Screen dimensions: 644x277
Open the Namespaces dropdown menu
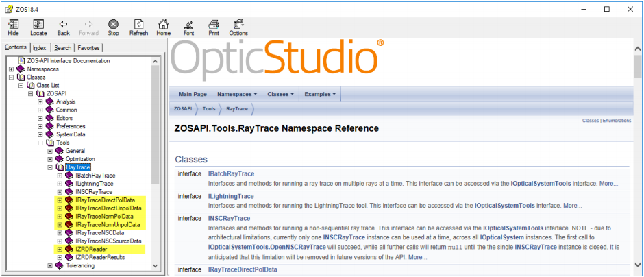coord(237,94)
